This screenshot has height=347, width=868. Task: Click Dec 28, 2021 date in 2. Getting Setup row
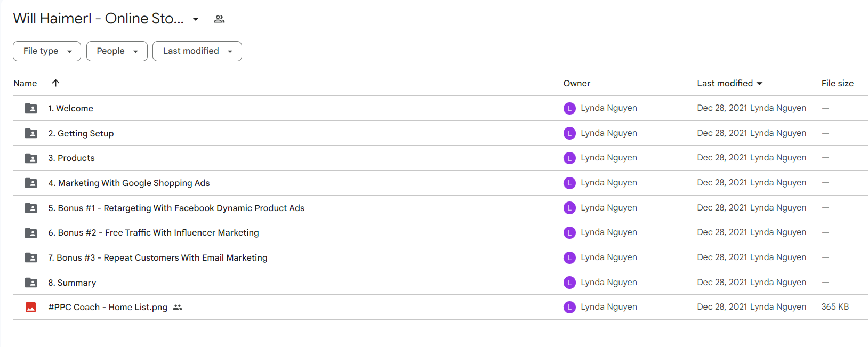point(722,133)
